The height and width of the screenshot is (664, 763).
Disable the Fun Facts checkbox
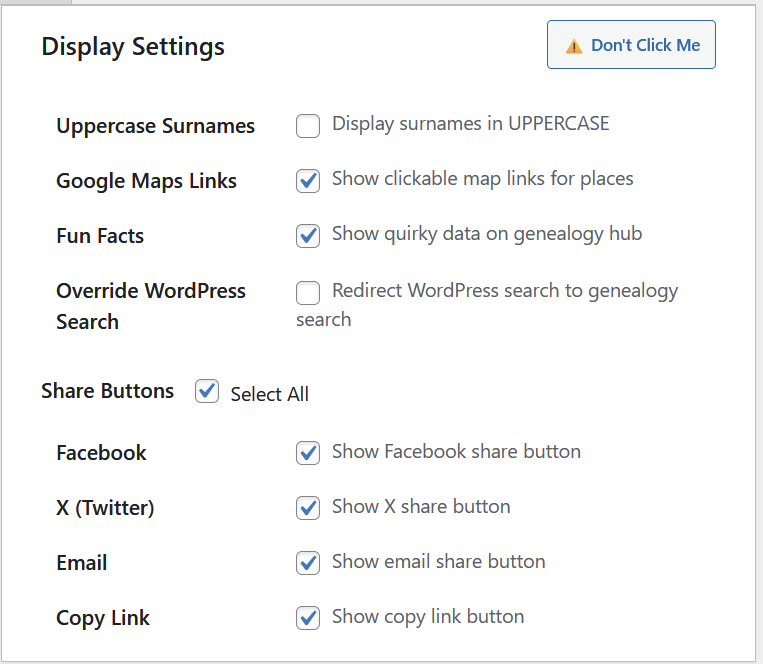(x=308, y=236)
